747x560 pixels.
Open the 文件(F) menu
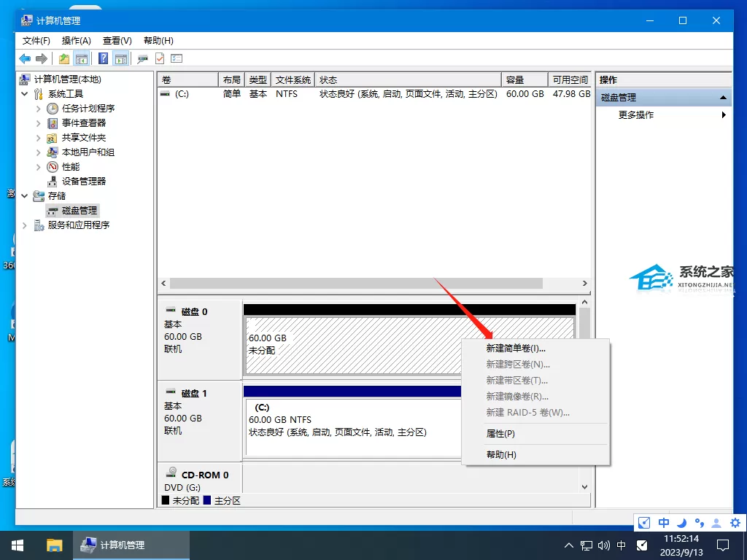click(x=36, y=41)
